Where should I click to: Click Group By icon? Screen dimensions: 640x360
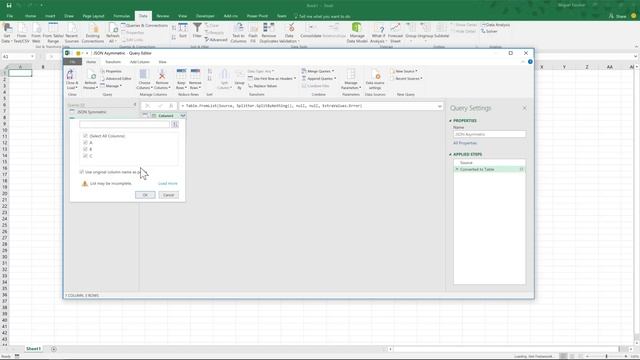click(x=239, y=75)
